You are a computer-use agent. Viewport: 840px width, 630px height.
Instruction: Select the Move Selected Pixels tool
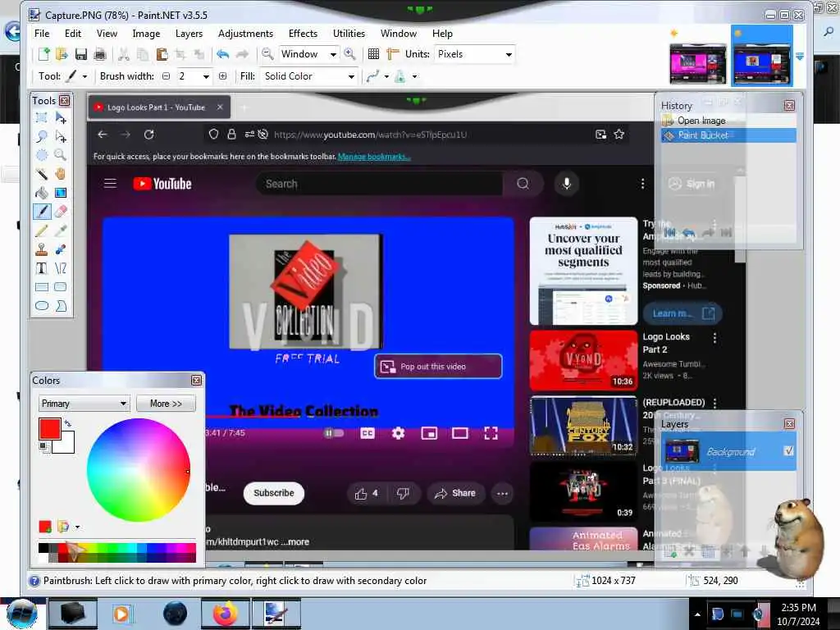pyautogui.click(x=61, y=118)
